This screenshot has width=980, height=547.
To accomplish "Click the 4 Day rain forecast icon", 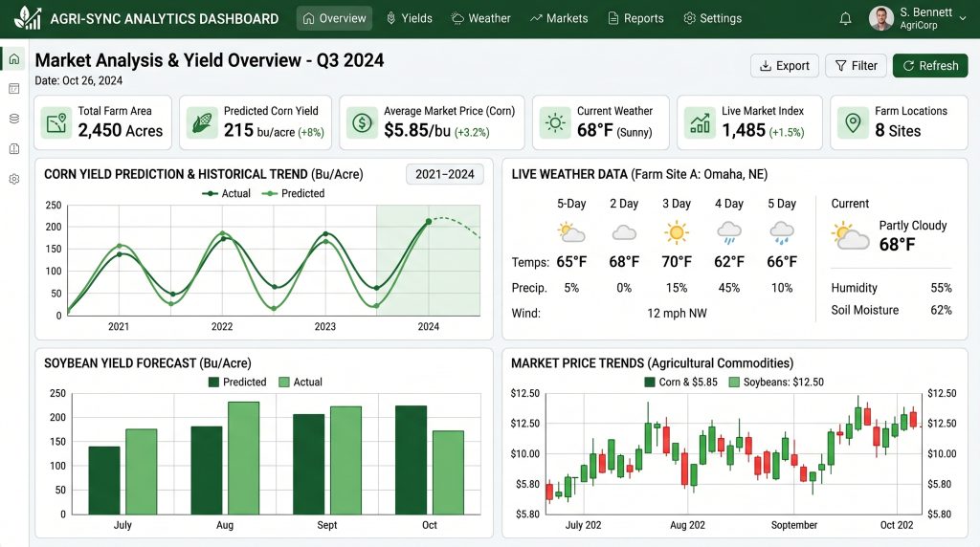I will point(728,233).
